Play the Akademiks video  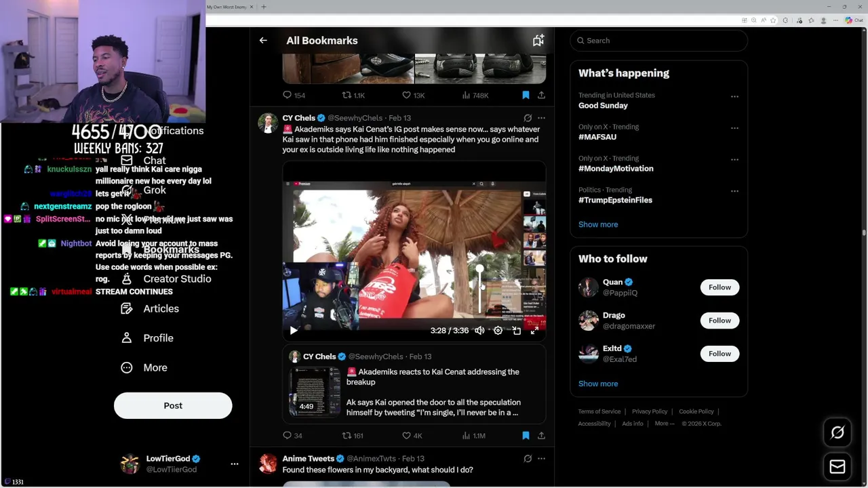tap(293, 331)
